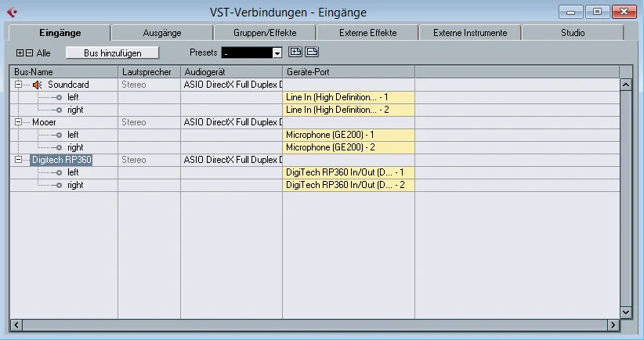This screenshot has width=644, height=340.
Task: Click the expand-all plus icon beside Alle
Action: pos(20,53)
